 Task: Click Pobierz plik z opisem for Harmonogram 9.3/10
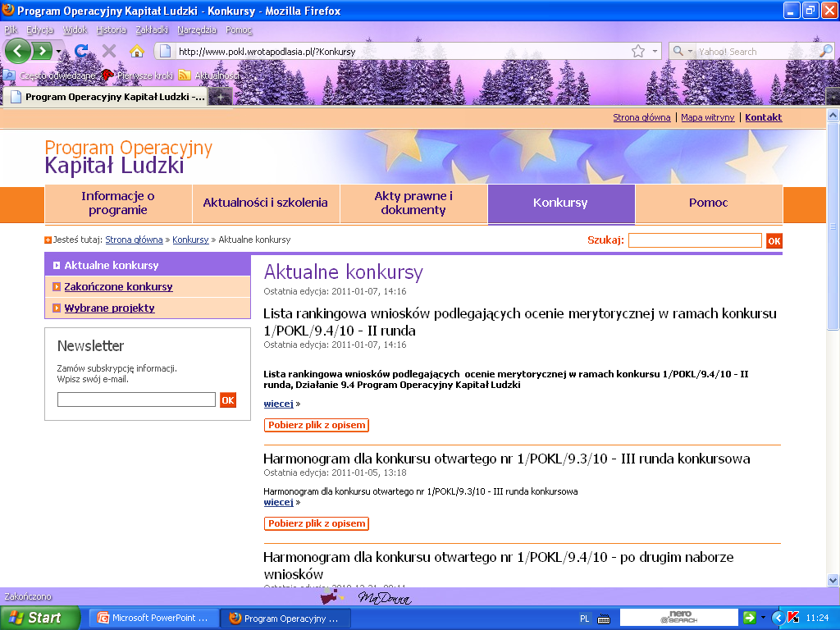tap(317, 523)
